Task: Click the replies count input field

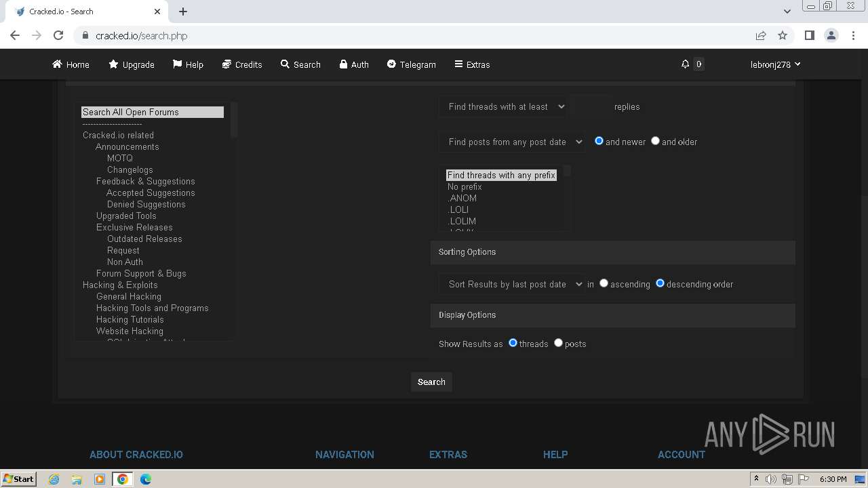Action: [x=591, y=106]
